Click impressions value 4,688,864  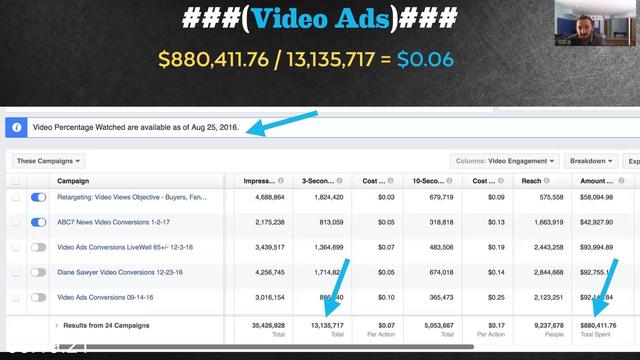pyautogui.click(x=270, y=197)
